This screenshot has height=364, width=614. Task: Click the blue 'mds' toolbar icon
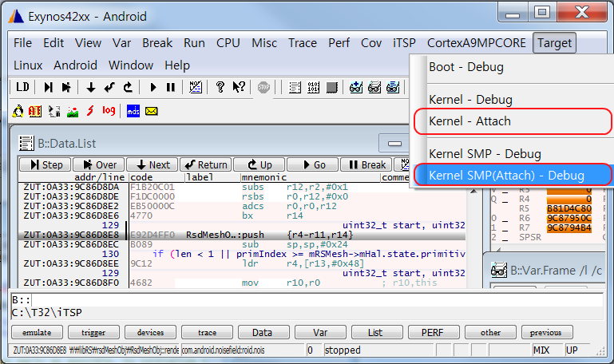[133, 110]
